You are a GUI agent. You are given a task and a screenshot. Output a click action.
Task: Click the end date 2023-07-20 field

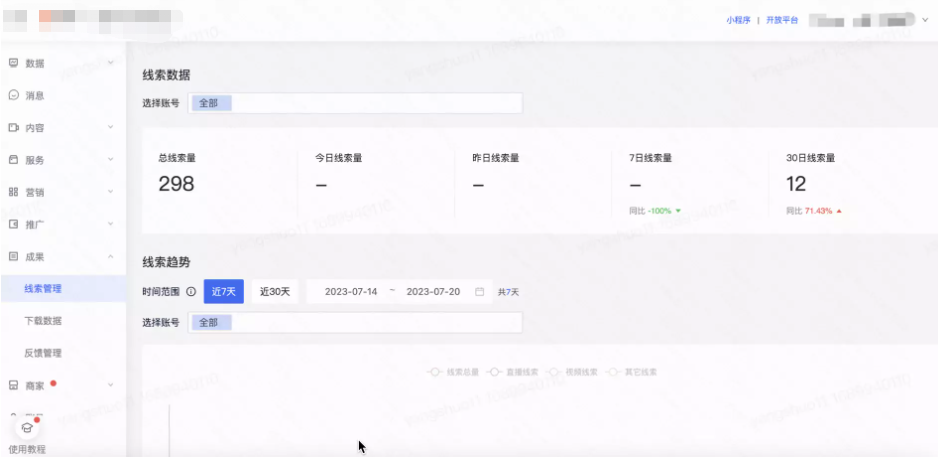coord(433,292)
